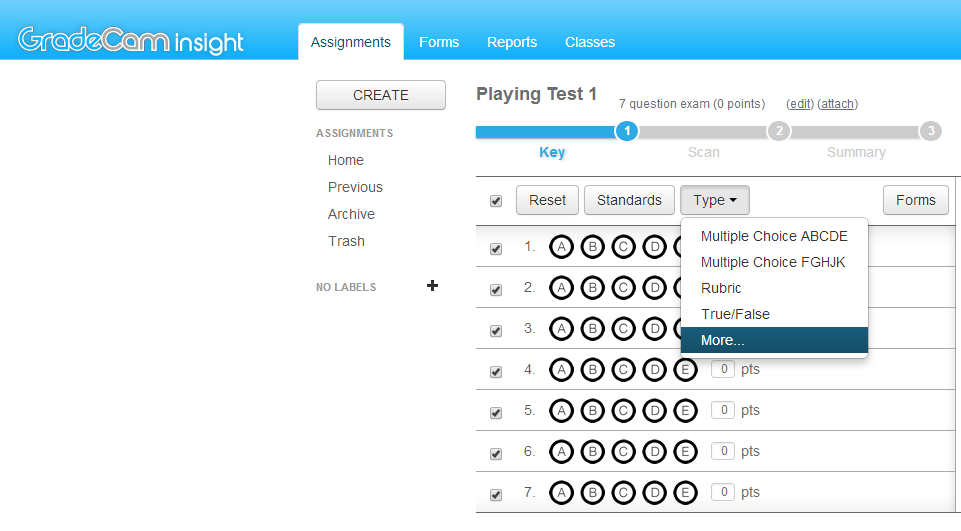961x531 pixels.
Task: Mark bubble C on question 5
Action: tap(623, 411)
